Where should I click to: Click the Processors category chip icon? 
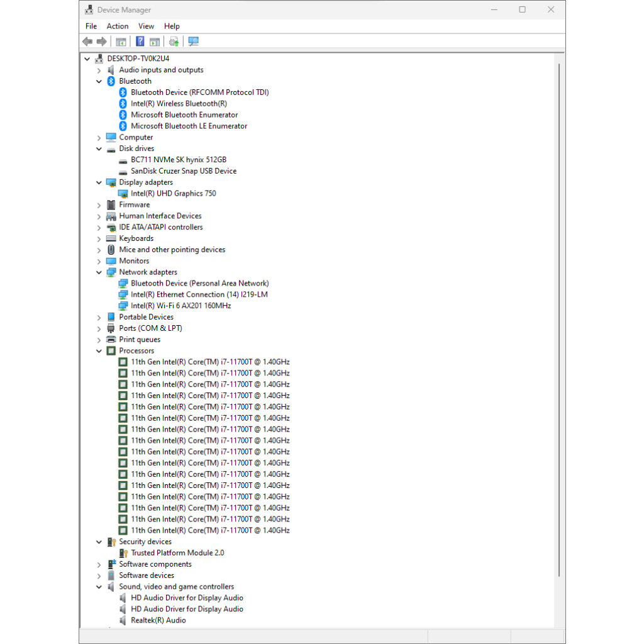pos(111,351)
